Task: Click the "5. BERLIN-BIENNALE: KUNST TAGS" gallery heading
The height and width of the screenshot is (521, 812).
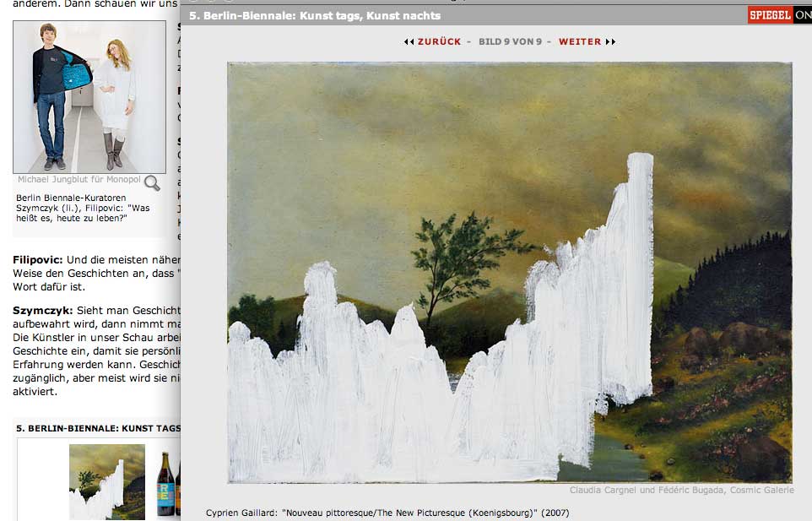Action: [x=98, y=428]
